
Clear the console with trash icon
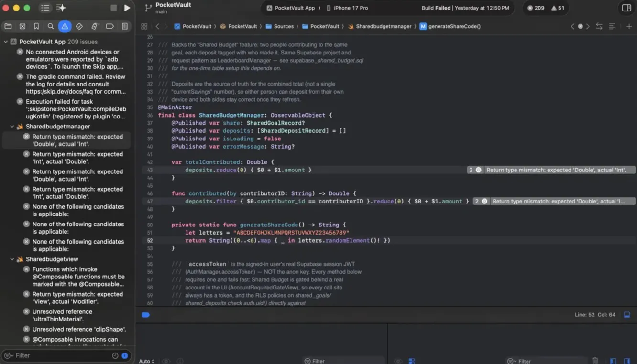click(x=595, y=361)
